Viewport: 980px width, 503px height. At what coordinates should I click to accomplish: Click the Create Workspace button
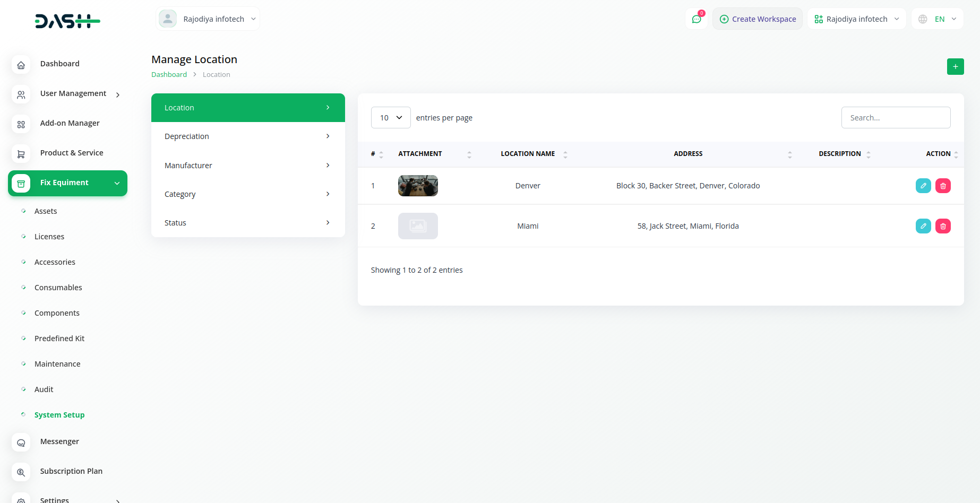click(x=758, y=19)
